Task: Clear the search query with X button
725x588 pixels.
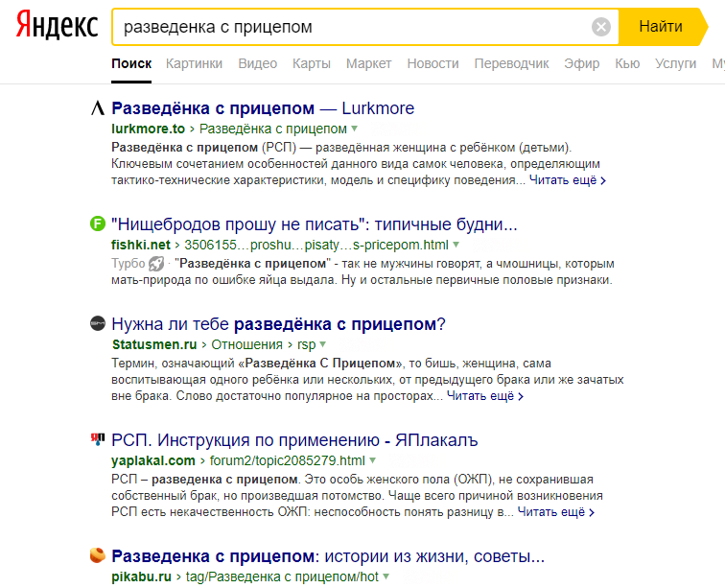Action: (x=601, y=27)
